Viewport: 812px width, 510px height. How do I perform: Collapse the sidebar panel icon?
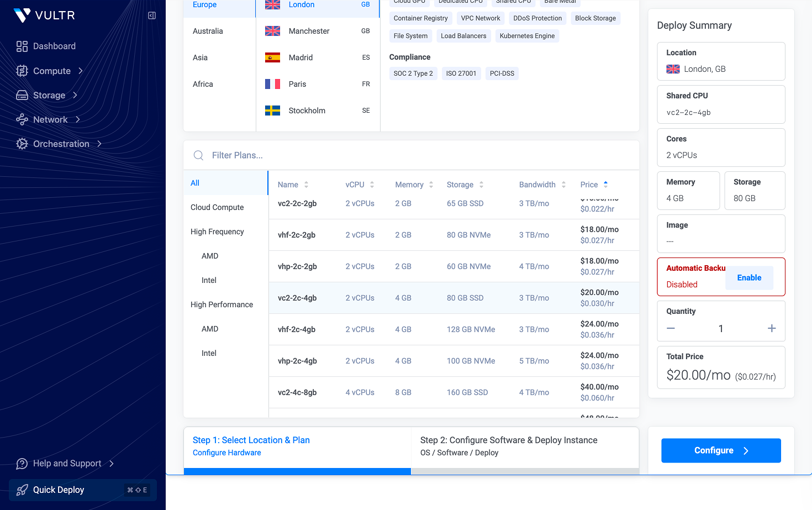click(x=152, y=15)
